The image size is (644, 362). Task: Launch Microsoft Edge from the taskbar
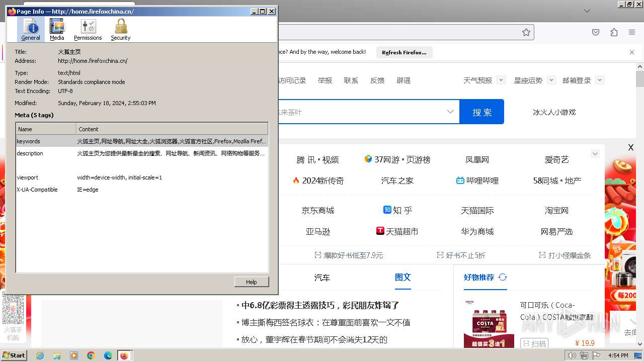(108, 355)
